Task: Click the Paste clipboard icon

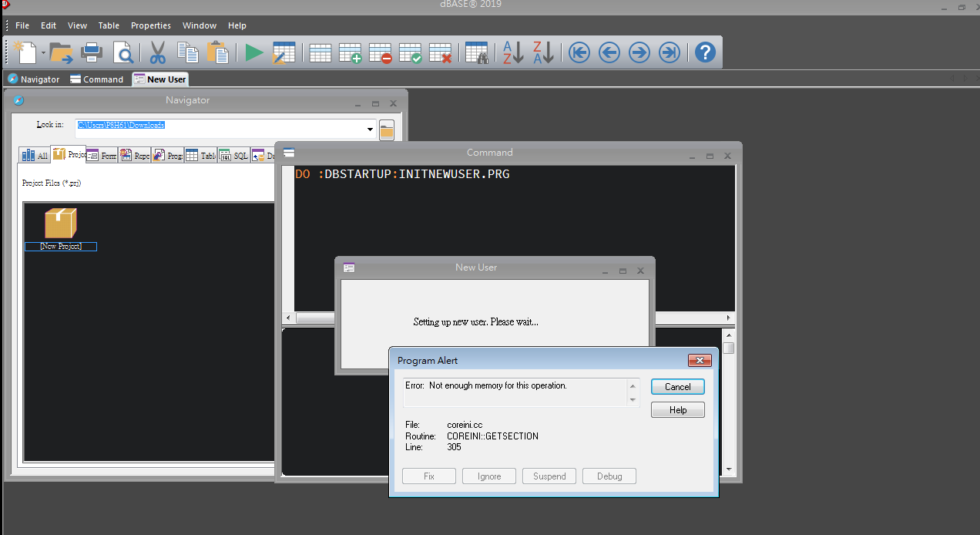Action: [218, 52]
